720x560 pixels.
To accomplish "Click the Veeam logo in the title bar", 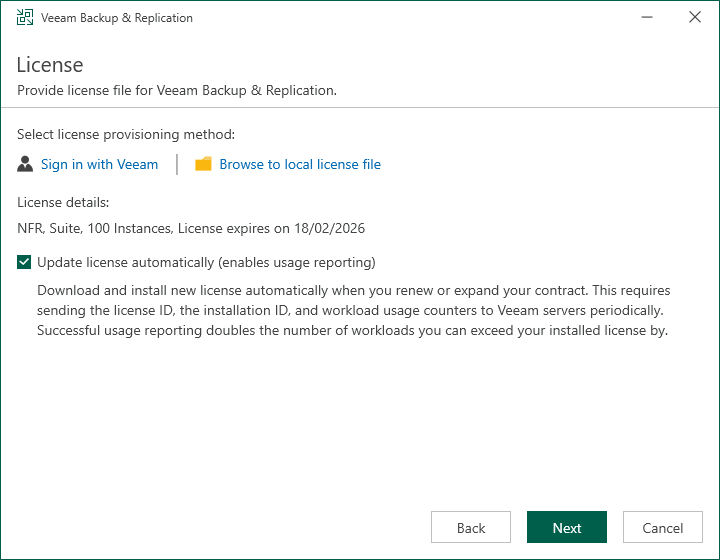I will 25,18.
